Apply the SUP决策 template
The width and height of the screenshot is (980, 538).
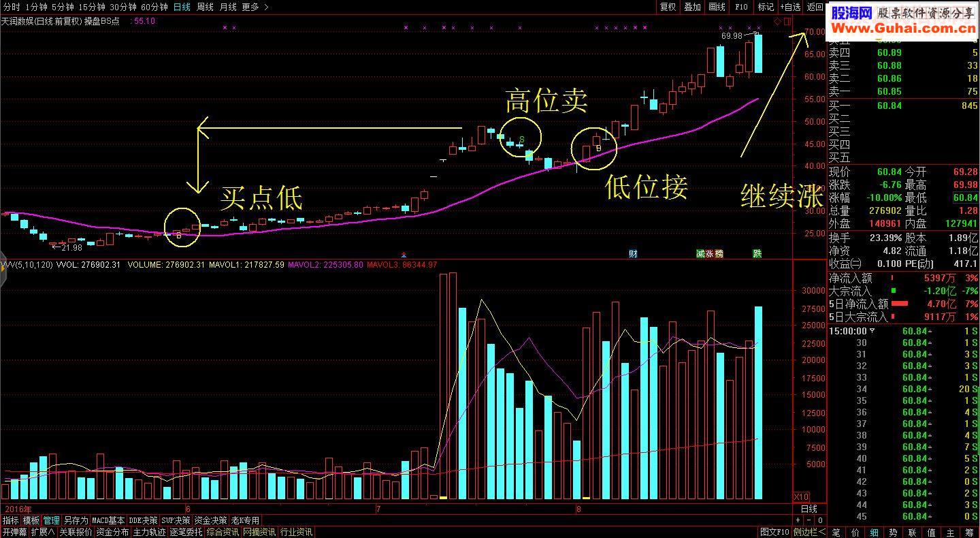[x=176, y=520]
